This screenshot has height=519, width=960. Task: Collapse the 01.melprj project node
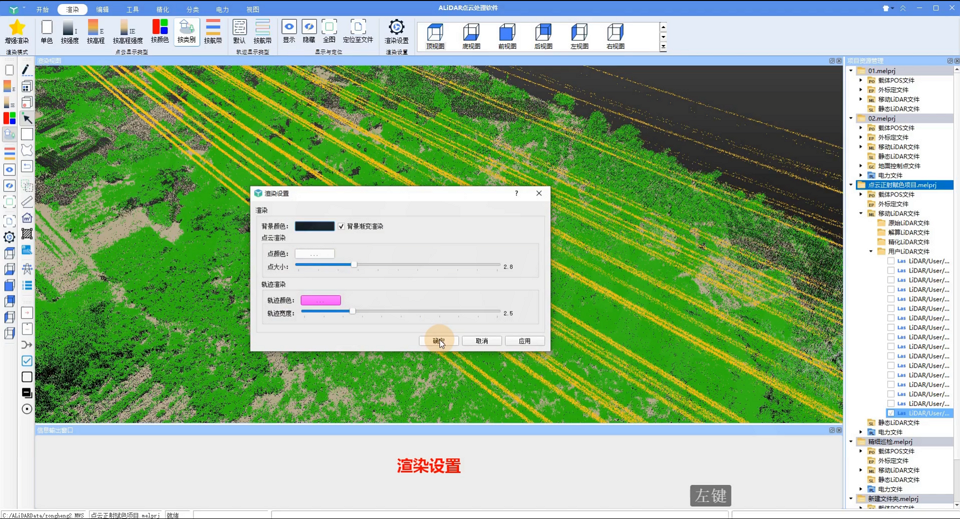click(x=852, y=71)
